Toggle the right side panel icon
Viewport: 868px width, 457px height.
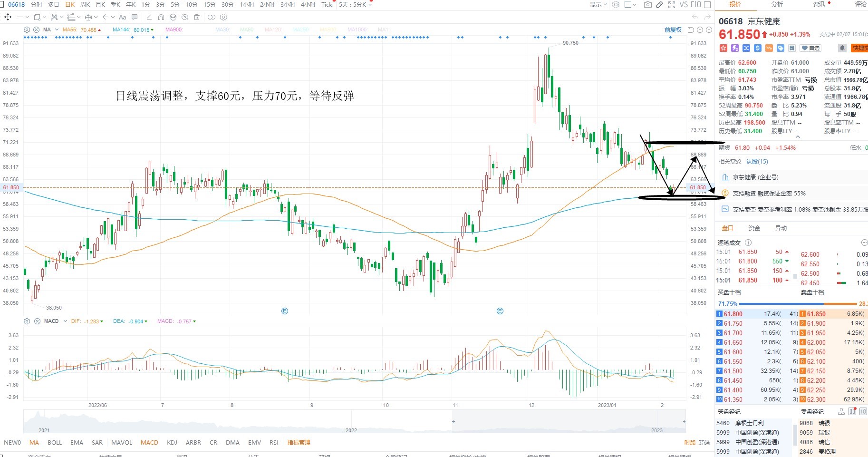pos(707,5)
